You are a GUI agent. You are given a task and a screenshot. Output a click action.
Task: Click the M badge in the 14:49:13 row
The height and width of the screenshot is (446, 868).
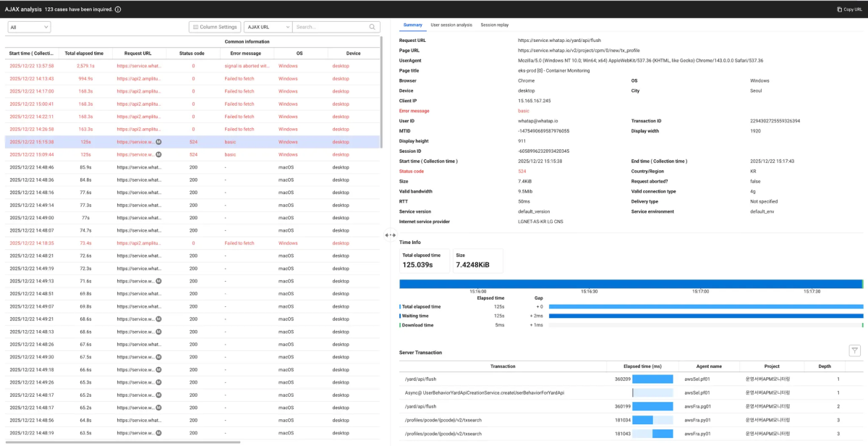158,281
